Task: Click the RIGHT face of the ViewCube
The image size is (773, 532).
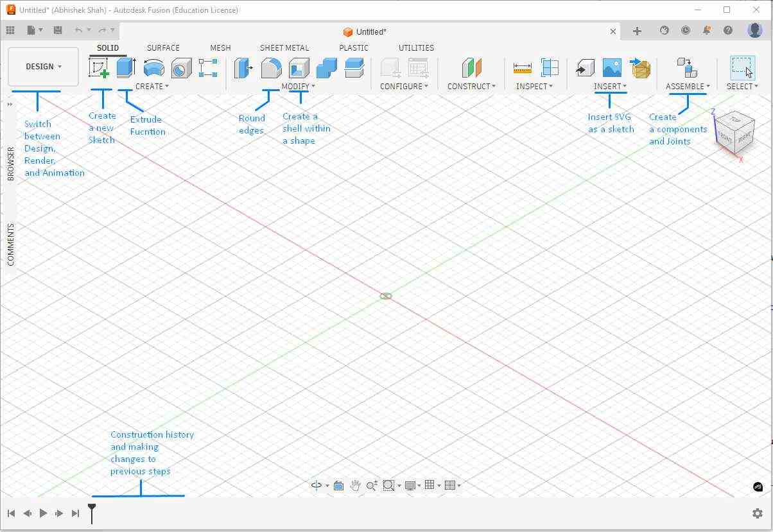Action: (744, 137)
